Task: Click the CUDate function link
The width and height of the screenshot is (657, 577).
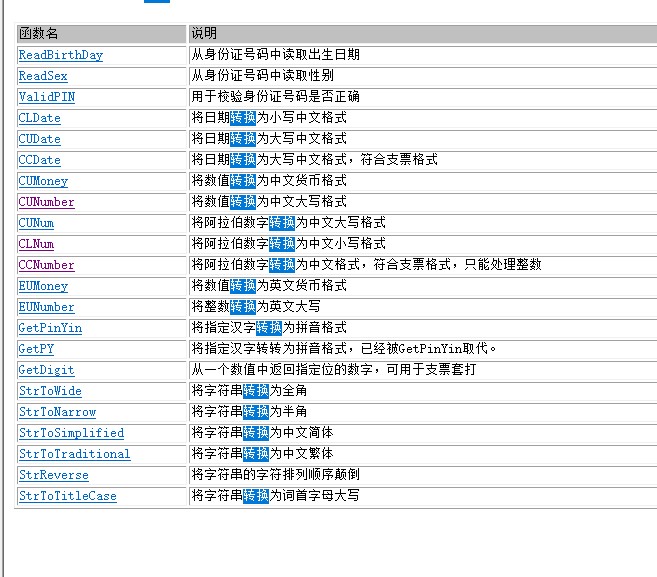Action: point(39,139)
